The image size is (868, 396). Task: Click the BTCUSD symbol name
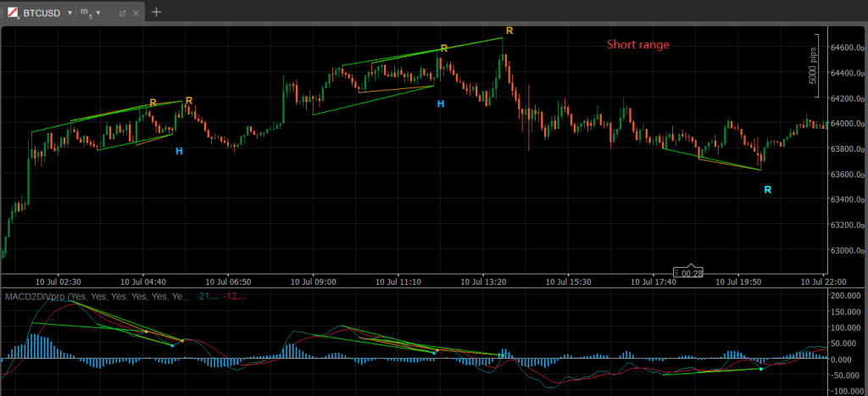[x=42, y=12]
